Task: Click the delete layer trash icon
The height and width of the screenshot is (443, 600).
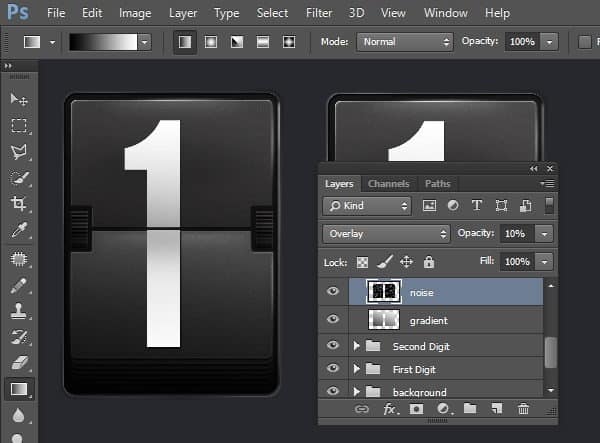Action: (x=523, y=409)
